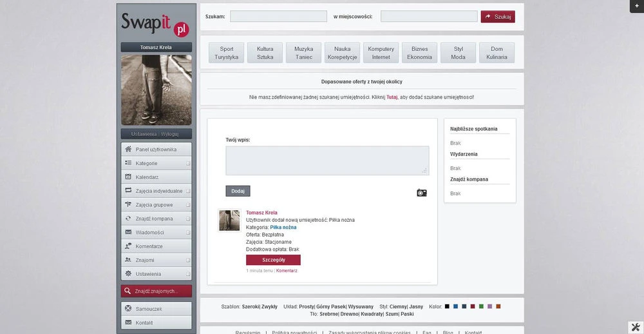Focus the w miejscowości location field
The width and height of the screenshot is (644, 334).
(x=429, y=17)
